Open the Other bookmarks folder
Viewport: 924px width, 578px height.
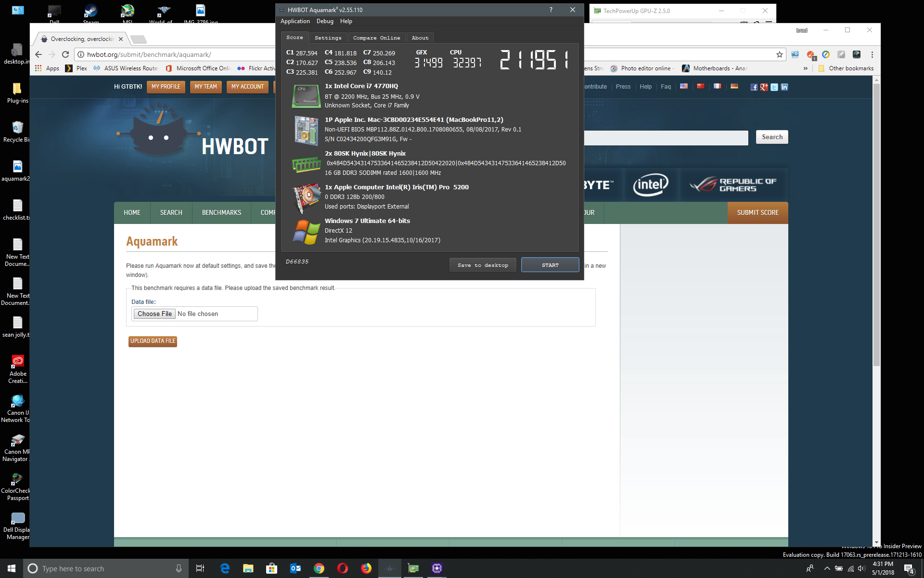tap(846, 68)
